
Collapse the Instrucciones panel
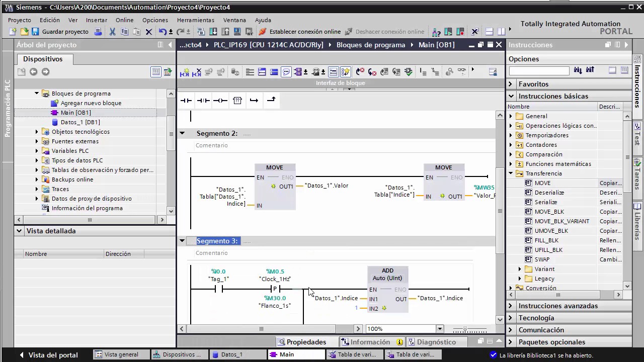tap(626, 45)
